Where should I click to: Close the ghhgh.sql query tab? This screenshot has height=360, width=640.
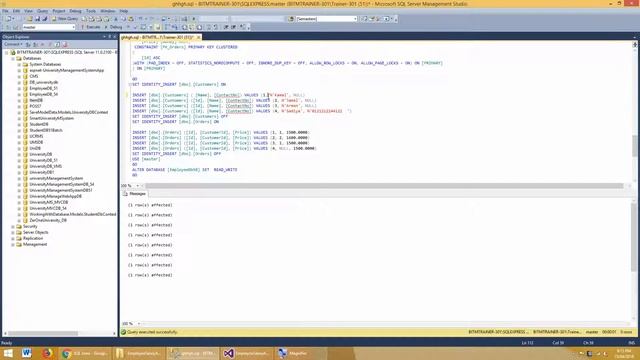tap(199, 37)
